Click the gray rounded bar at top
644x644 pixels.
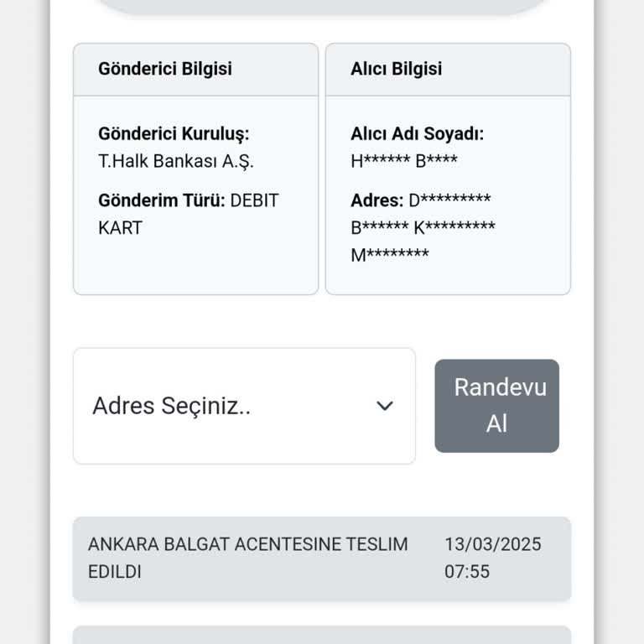[x=322, y=6]
